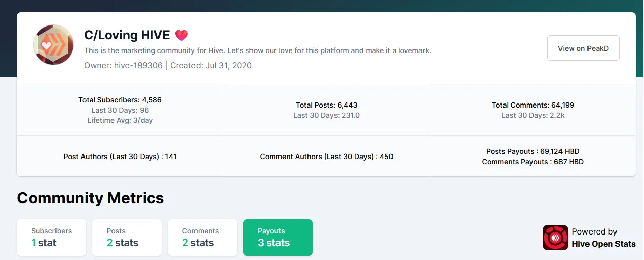Click the Hive Open Stats text link

coord(604,244)
